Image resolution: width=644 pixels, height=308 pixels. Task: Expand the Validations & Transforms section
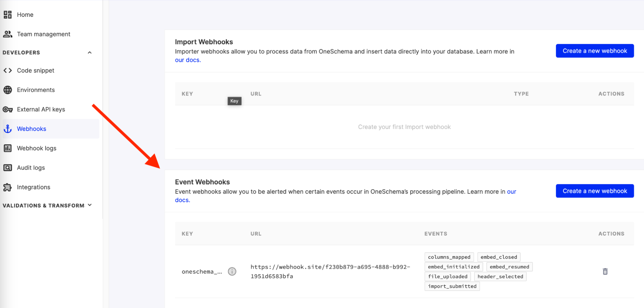(90, 205)
